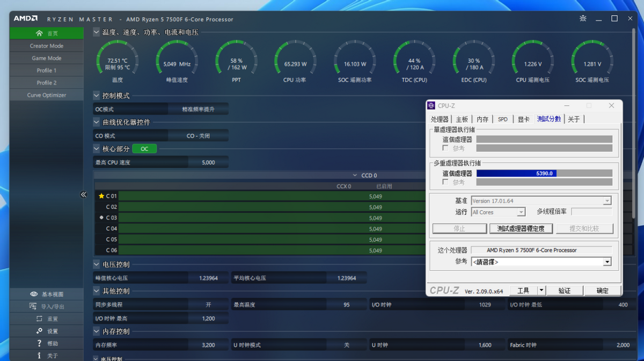Viewport: 644px width, 361px height.
Task: Click the import/export icon in the sidebar
Action: coord(34,306)
